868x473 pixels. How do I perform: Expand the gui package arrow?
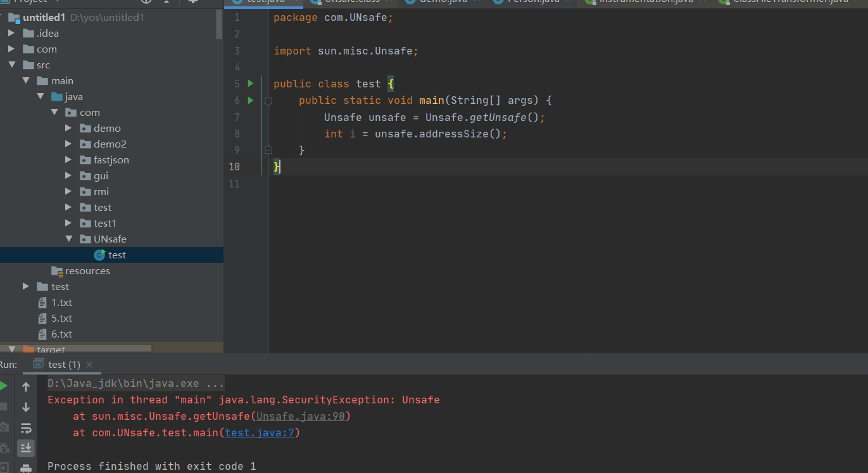[x=69, y=175]
